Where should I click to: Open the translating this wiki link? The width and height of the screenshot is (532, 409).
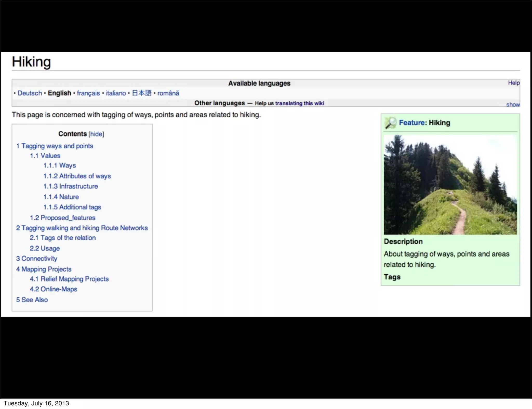pyautogui.click(x=300, y=103)
